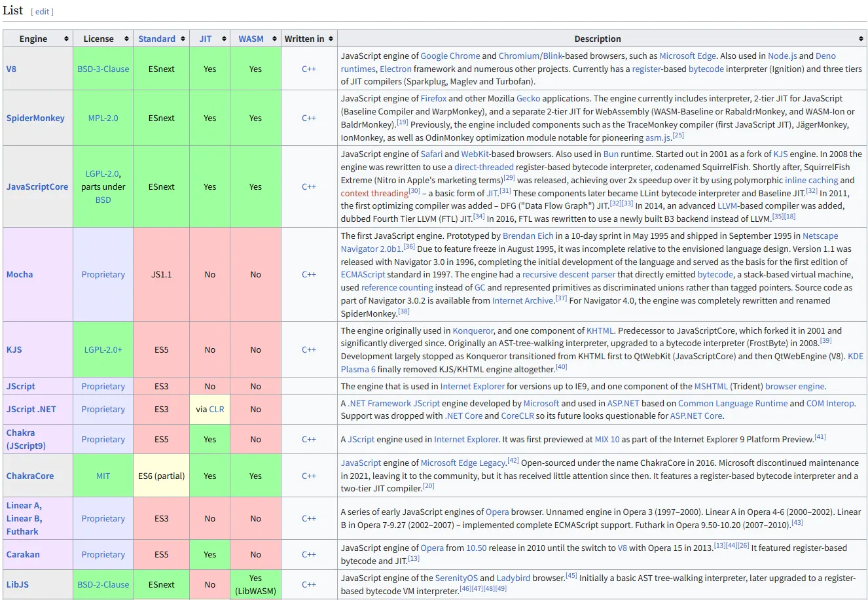
Task: Click the BSD-3-Clause license link
Action: tap(103, 69)
